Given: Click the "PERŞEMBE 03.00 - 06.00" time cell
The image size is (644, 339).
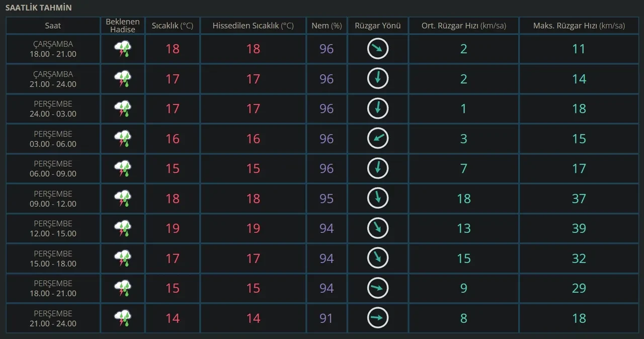Looking at the screenshot, I should (x=53, y=139).
